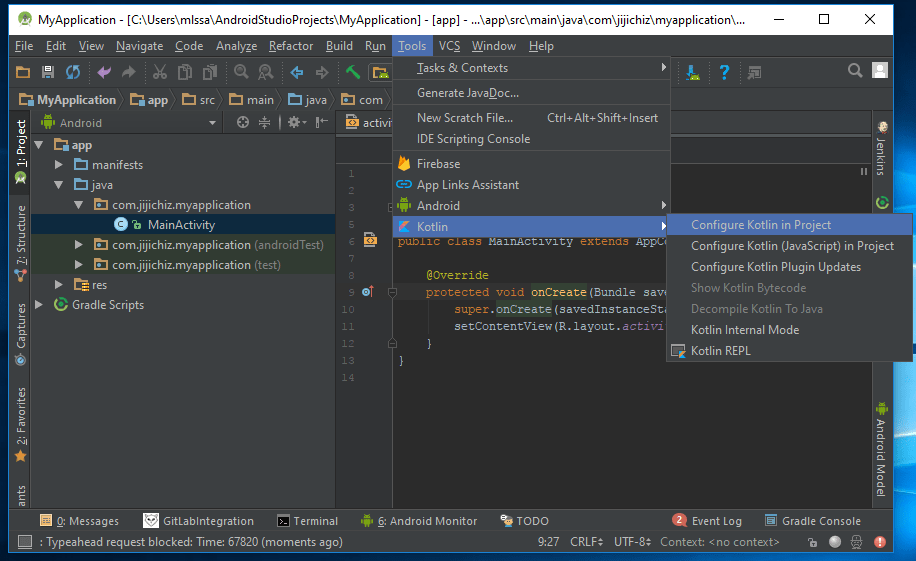This screenshot has width=916, height=561.
Task: Choose Generate JavaDoc...
Action: [x=531, y=93]
